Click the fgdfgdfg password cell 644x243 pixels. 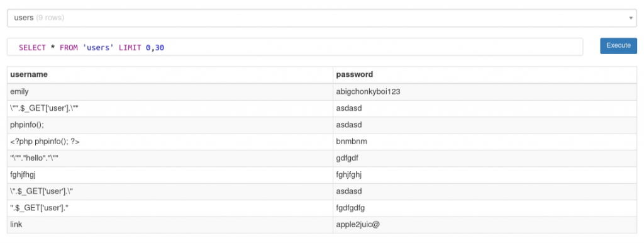tap(485, 208)
